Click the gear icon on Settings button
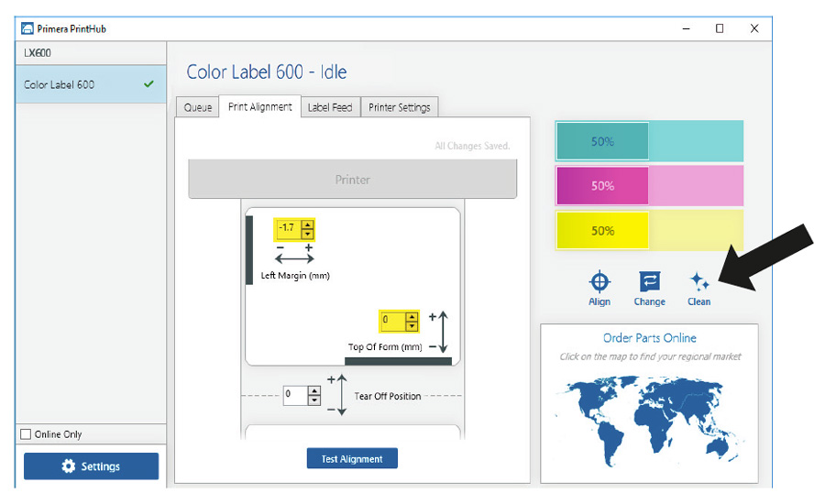 coord(69,466)
